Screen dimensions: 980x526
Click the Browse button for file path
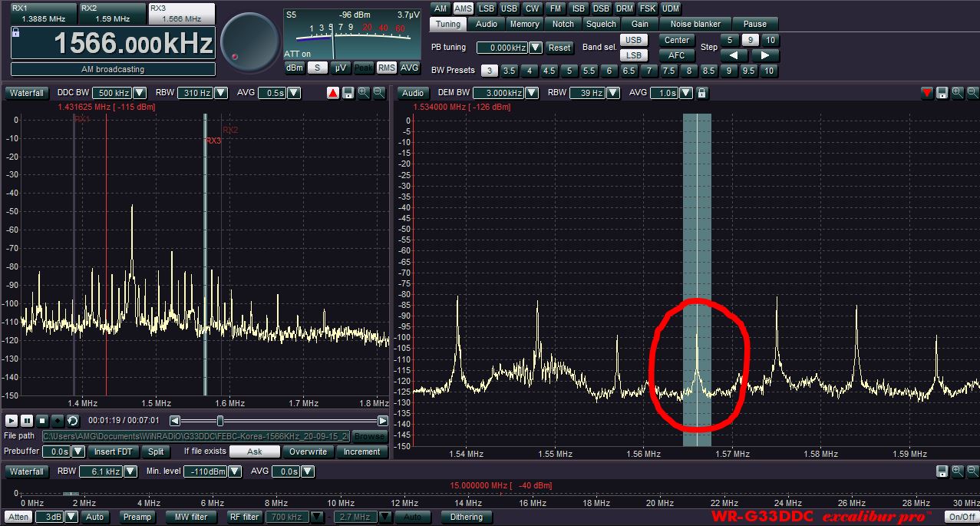pos(369,436)
